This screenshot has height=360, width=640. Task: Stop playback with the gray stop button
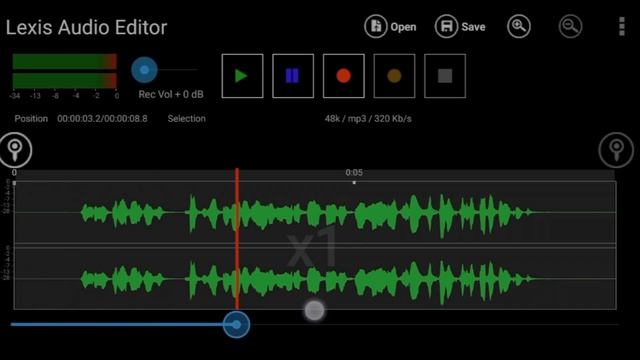pyautogui.click(x=445, y=76)
